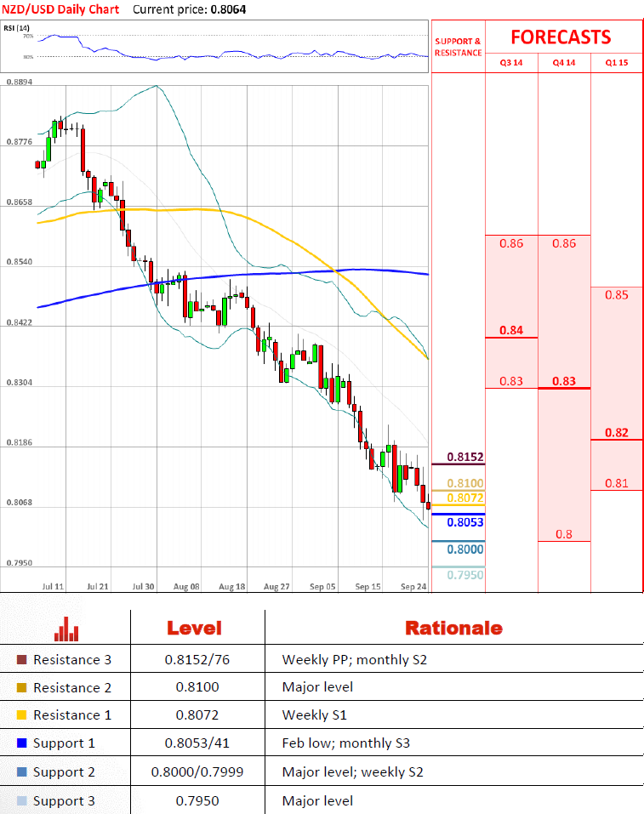This screenshot has height=814, width=644.
Task: Select the Support 1 row label
Action: tap(64, 743)
